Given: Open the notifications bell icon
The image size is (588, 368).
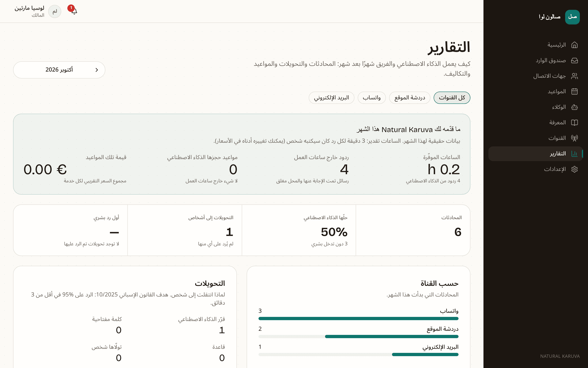Looking at the screenshot, I should 74,11.
